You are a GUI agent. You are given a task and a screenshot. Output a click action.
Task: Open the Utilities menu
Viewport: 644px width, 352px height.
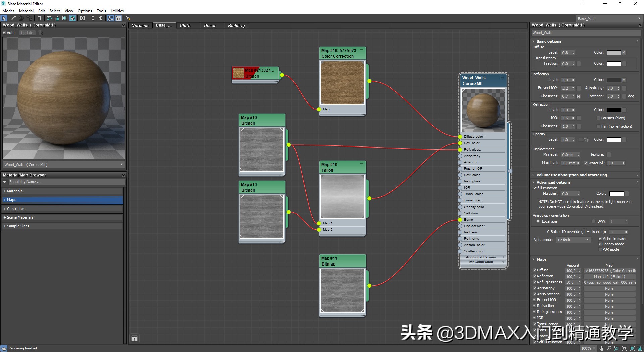[x=117, y=11]
